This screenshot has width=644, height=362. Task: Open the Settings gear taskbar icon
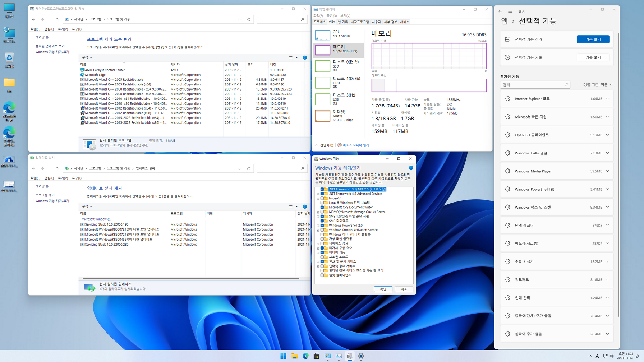[361, 356]
